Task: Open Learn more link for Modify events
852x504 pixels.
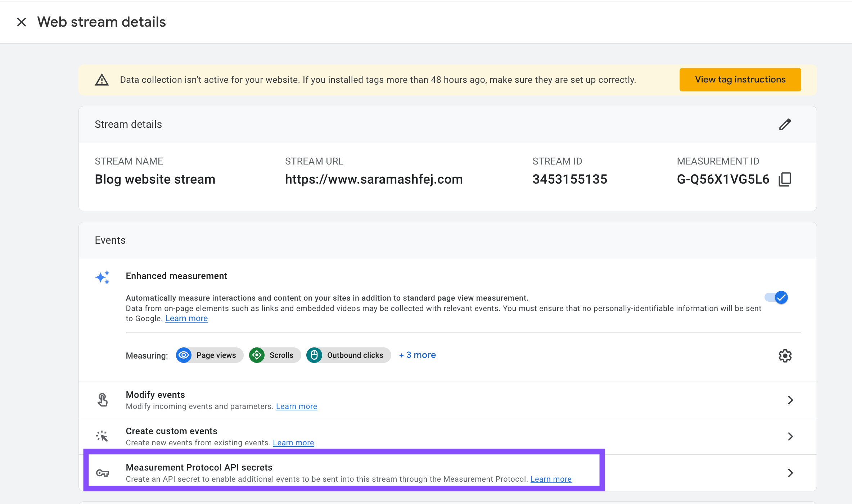Action: click(297, 406)
